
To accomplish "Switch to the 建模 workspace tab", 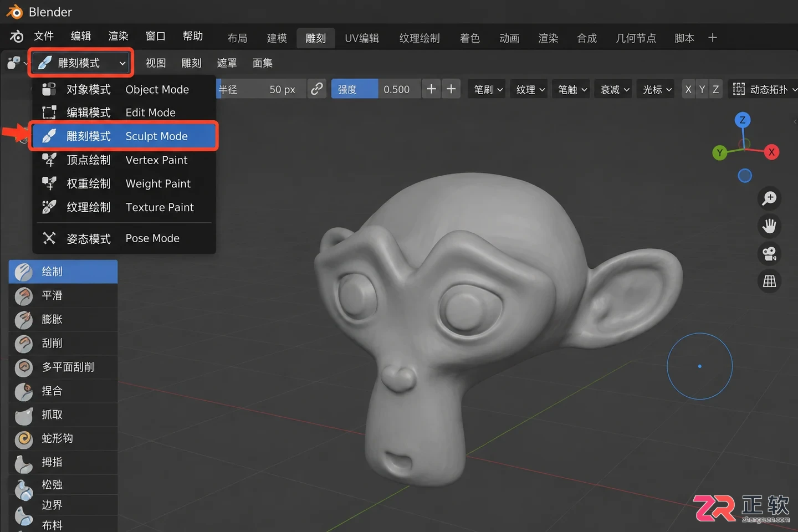I will [277, 38].
